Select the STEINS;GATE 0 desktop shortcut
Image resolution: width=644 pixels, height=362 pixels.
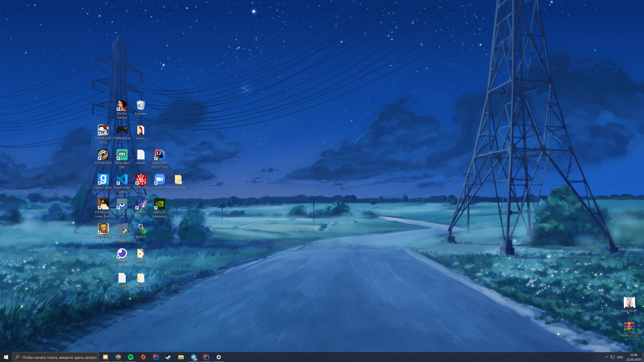click(103, 233)
